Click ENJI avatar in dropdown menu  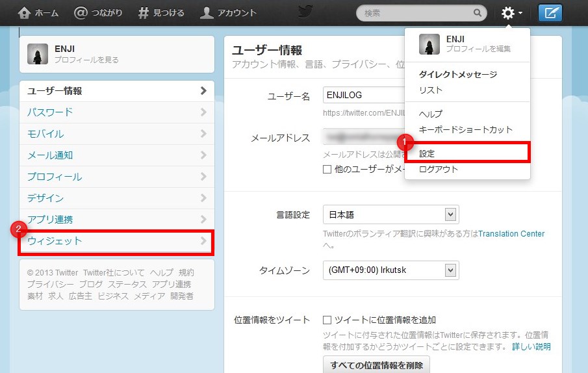click(429, 44)
